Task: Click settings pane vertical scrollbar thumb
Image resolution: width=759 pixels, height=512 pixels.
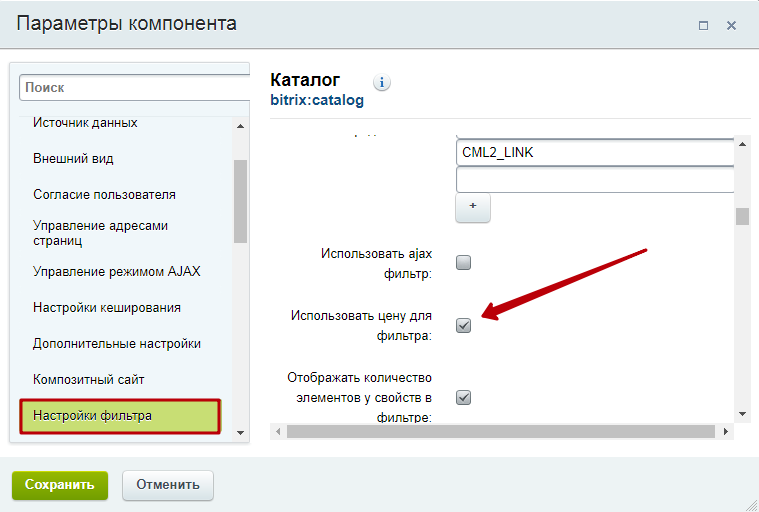Action: point(742,216)
